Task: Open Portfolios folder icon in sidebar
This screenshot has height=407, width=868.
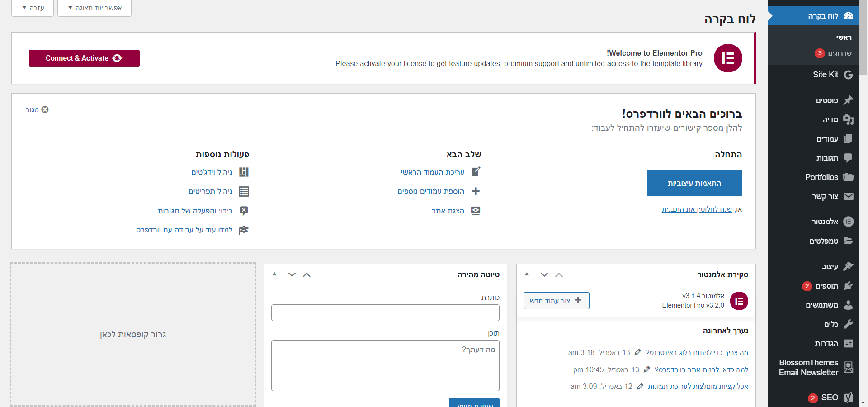Action: click(x=849, y=177)
